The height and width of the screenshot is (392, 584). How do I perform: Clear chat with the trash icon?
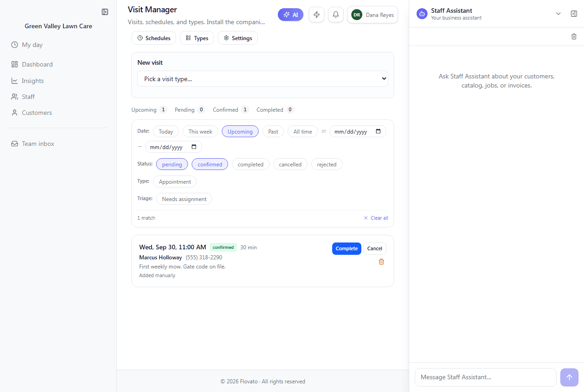574,36
